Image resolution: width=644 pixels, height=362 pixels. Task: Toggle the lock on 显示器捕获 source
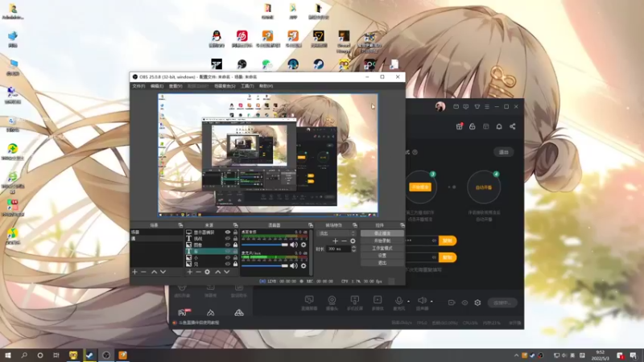point(235,232)
